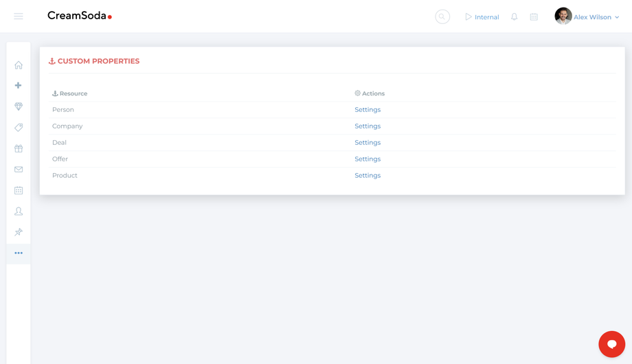Open the tag icon in the sidebar

tap(19, 127)
